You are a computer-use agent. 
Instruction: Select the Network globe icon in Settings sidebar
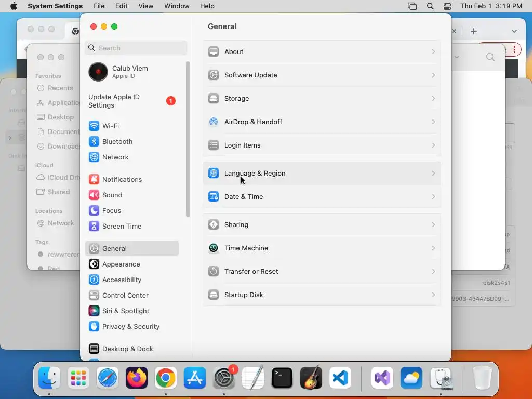point(94,157)
